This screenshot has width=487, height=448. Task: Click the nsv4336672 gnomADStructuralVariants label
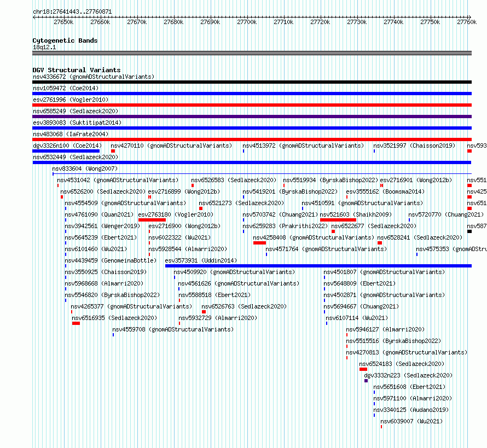coord(94,77)
